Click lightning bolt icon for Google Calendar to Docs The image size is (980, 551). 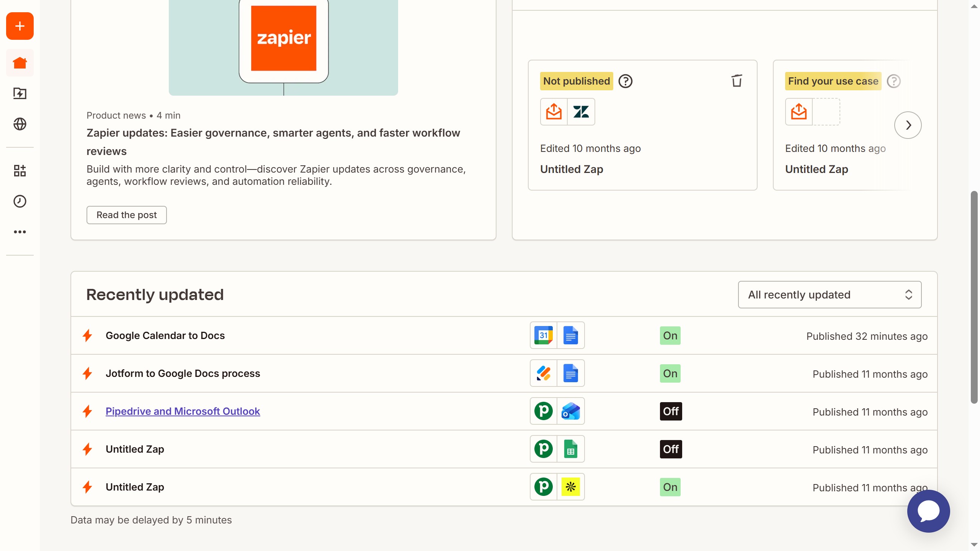(x=87, y=336)
